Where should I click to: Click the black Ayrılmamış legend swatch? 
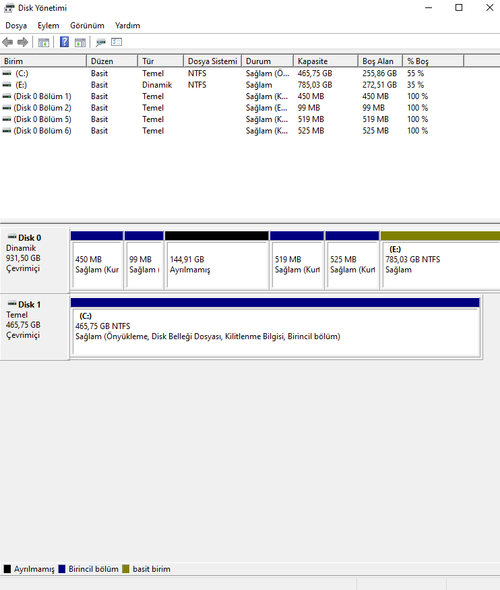(x=7, y=569)
